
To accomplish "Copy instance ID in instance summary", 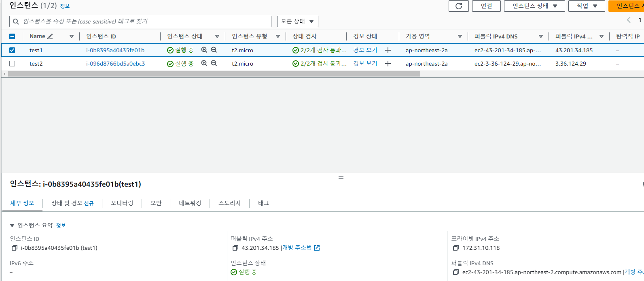I will [15, 248].
